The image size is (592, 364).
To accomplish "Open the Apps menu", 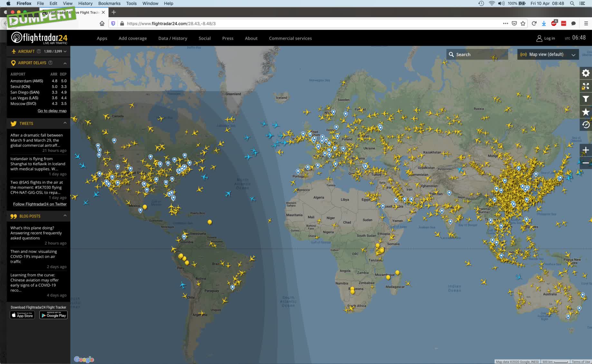I will tap(102, 38).
